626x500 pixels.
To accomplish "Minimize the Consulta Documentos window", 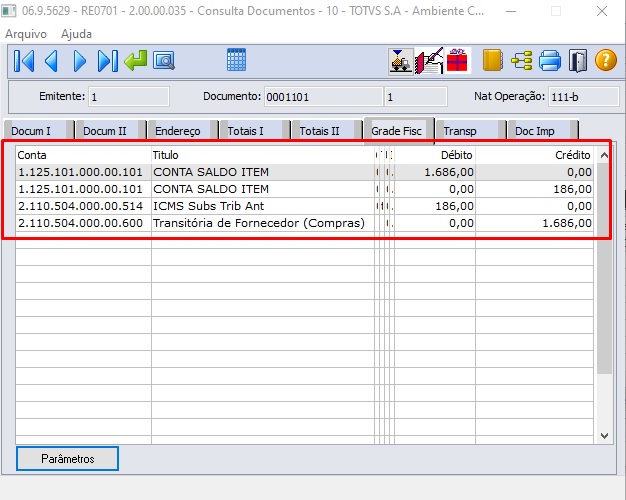I will tap(511, 11).
